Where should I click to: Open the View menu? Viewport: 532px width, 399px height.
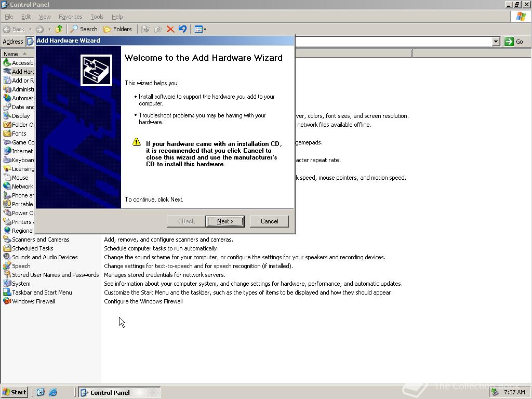pos(45,17)
